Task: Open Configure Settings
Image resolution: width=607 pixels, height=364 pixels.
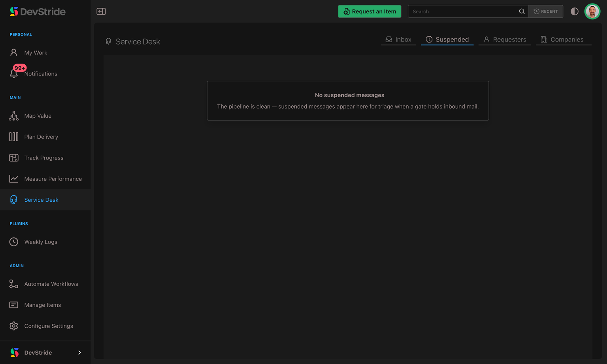Action: [x=45, y=326]
